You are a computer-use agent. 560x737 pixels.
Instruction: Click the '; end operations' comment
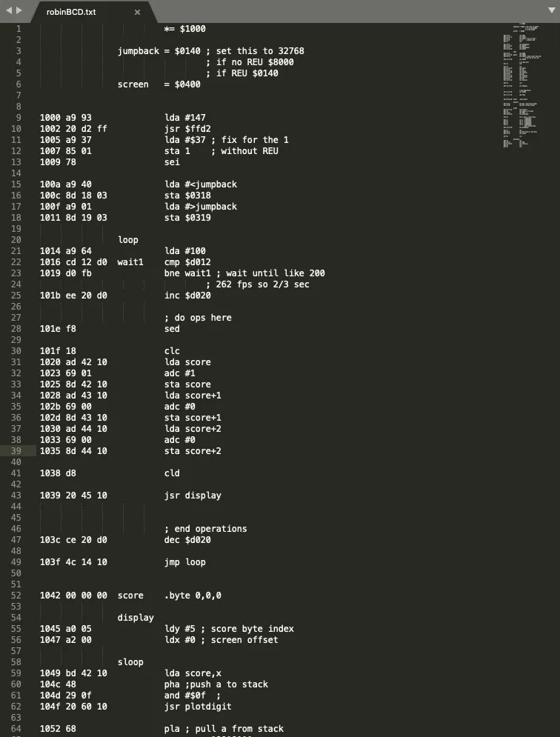(x=205, y=529)
